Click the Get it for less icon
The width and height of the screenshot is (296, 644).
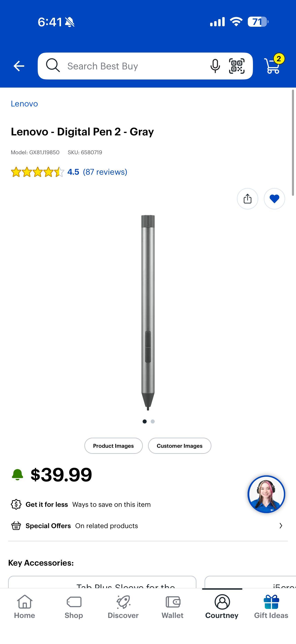tap(16, 504)
